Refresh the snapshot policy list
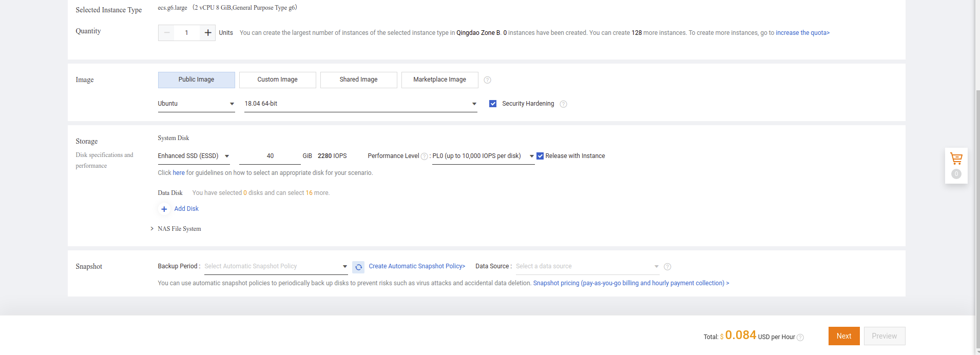The height and width of the screenshot is (355, 980). [x=358, y=267]
